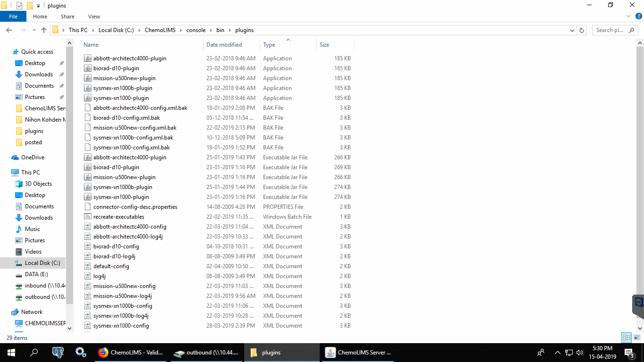Open address bar history dropdown
This screenshot has height=362, width=644.
[572, 30]
